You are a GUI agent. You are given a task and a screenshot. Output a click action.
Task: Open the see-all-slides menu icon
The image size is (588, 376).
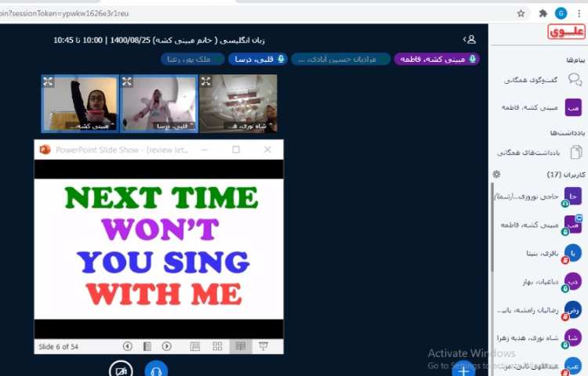point(147,346)
